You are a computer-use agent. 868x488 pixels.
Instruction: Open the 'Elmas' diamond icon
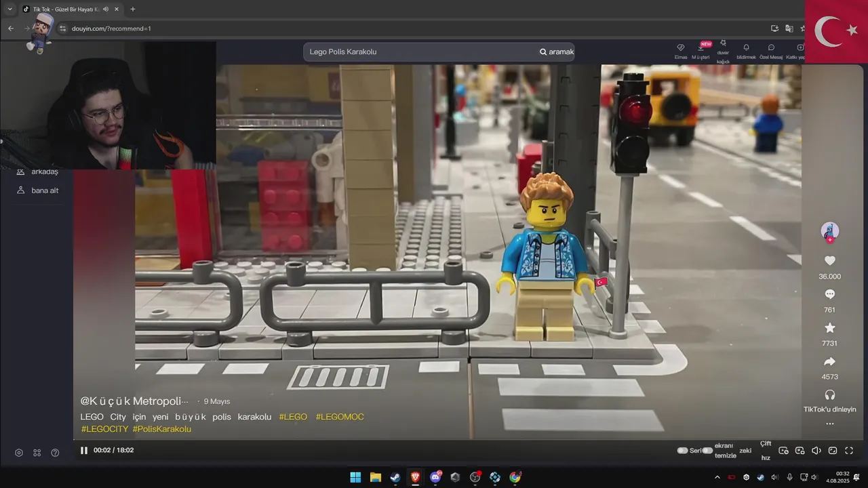click(681, 52)
